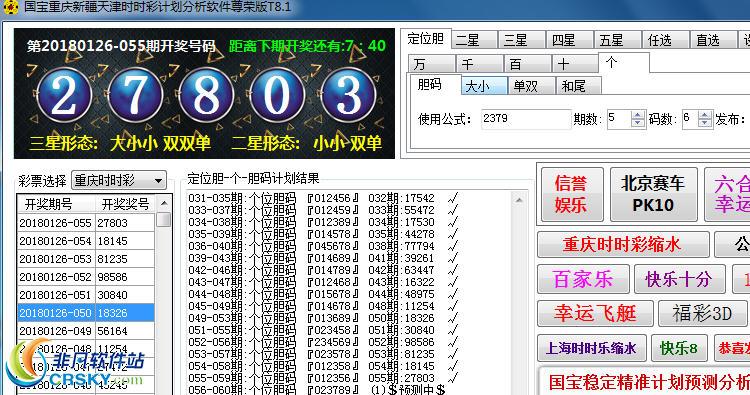The width and height of the screenshot is (750, 395).
Task: Switch to the 单双 sub-tab
Action: pos(531,86)
